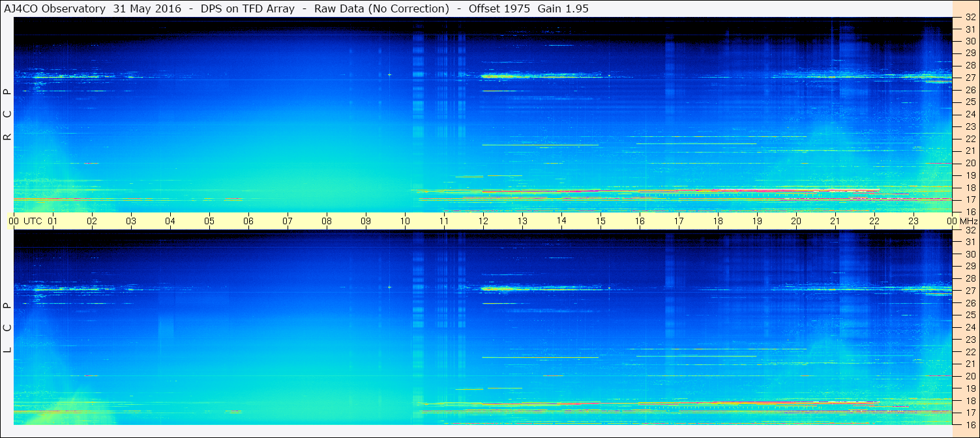
Task: Select the 19 hour marker on time axis
Action: pos(757,221)
